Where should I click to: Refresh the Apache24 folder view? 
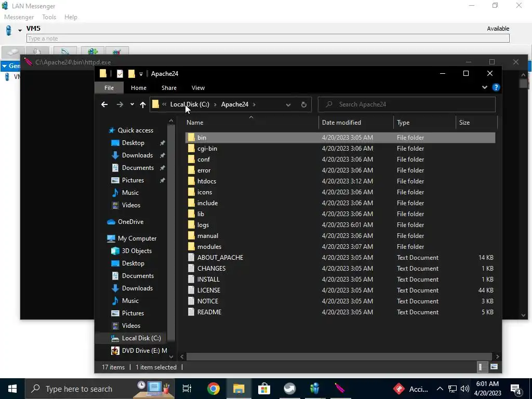(303, 104)
